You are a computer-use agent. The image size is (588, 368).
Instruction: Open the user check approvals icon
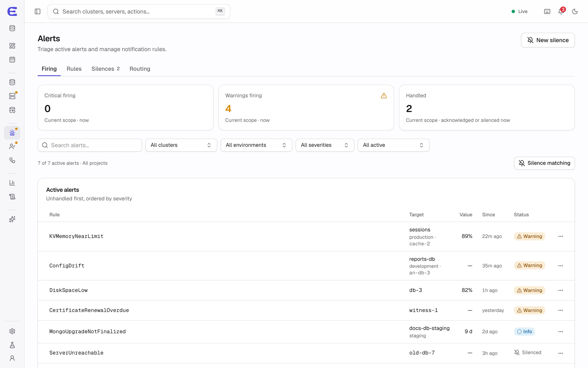coord(12,147)
